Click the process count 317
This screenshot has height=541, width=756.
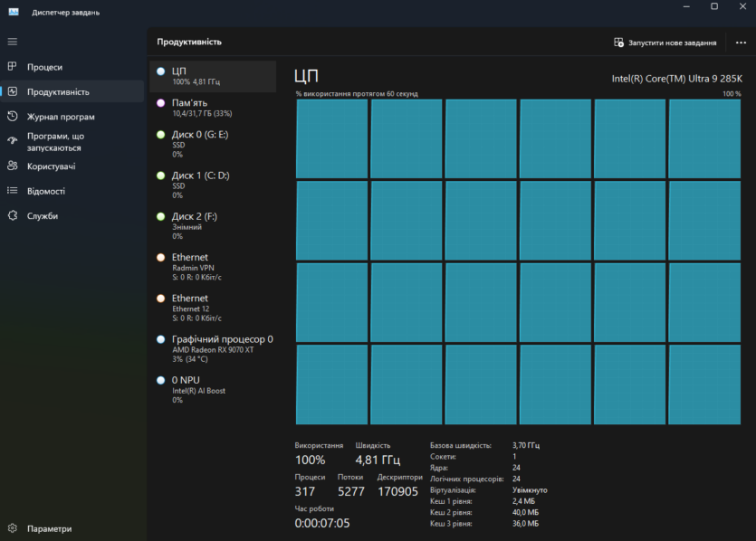[305, 491]
